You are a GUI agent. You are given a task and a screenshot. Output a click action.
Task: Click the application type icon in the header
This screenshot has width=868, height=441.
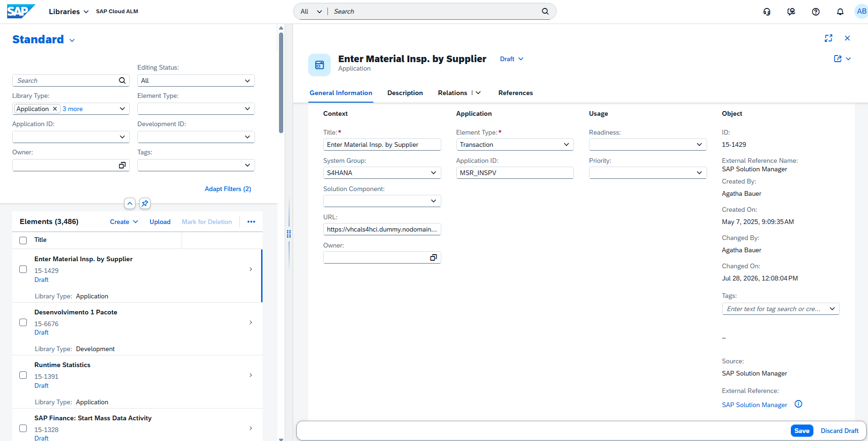click(319, 65)
